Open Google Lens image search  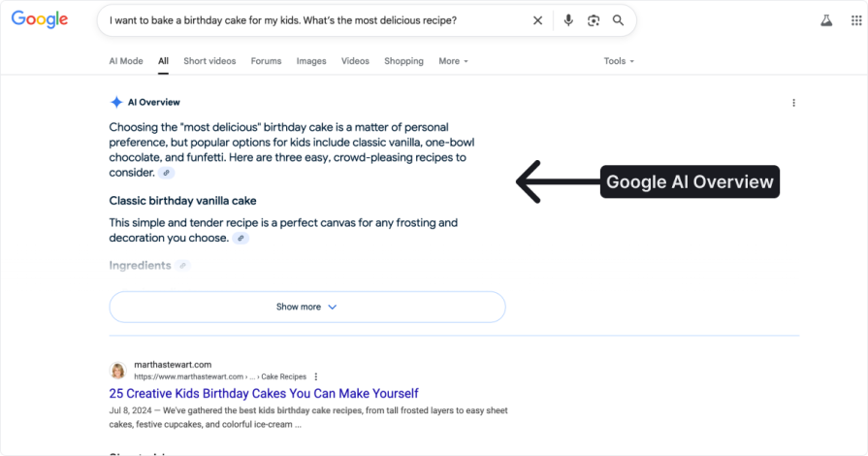click(x=594, y=20)
